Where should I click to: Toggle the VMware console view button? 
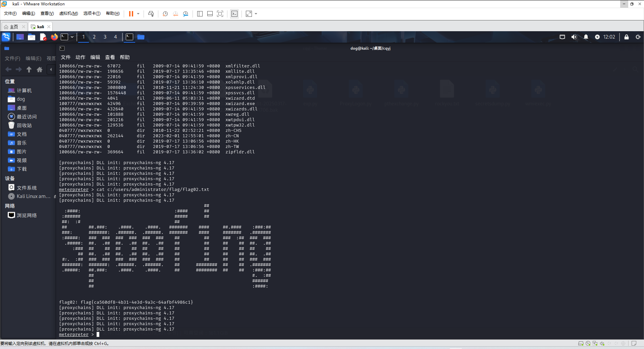click(234, 14)
